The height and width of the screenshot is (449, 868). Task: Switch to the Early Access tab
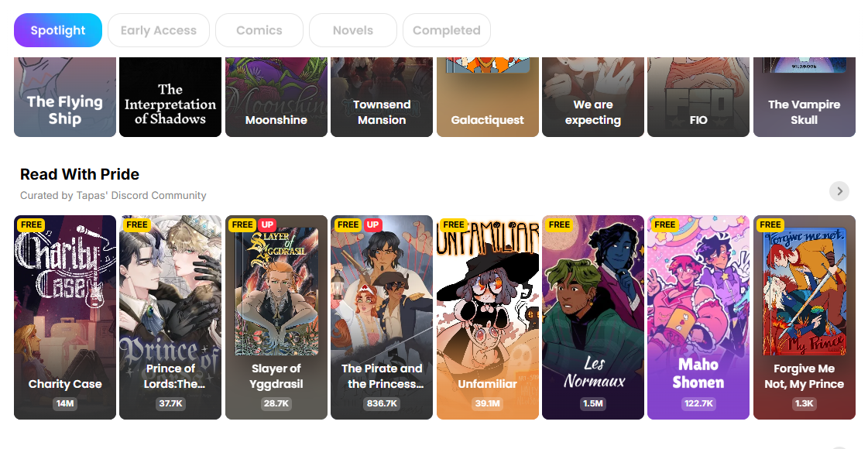158,30
